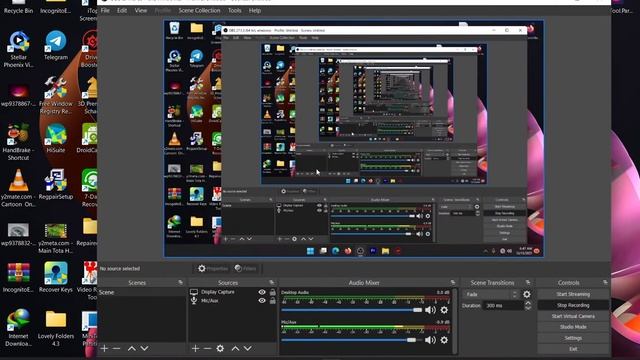Open the Help menu
This screenshot has height=360, width=640.
tap(255, 10)
